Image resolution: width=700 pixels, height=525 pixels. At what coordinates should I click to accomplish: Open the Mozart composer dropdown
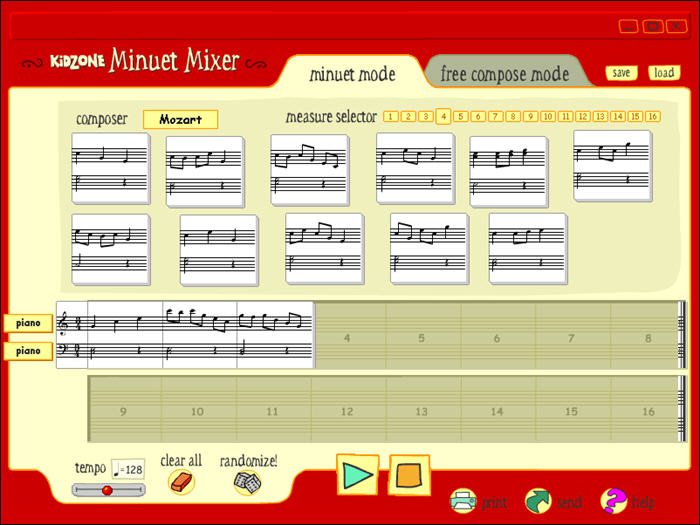pyautogui.click(x=180, y=119)
